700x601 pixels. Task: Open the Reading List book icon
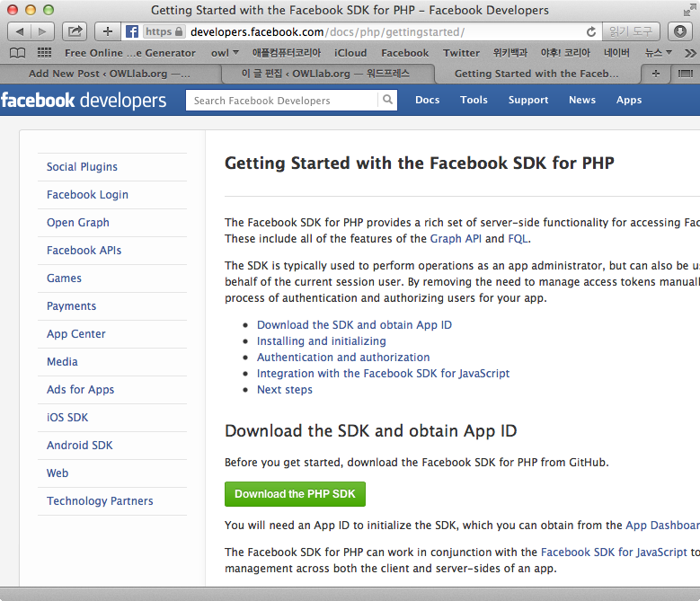17,53
